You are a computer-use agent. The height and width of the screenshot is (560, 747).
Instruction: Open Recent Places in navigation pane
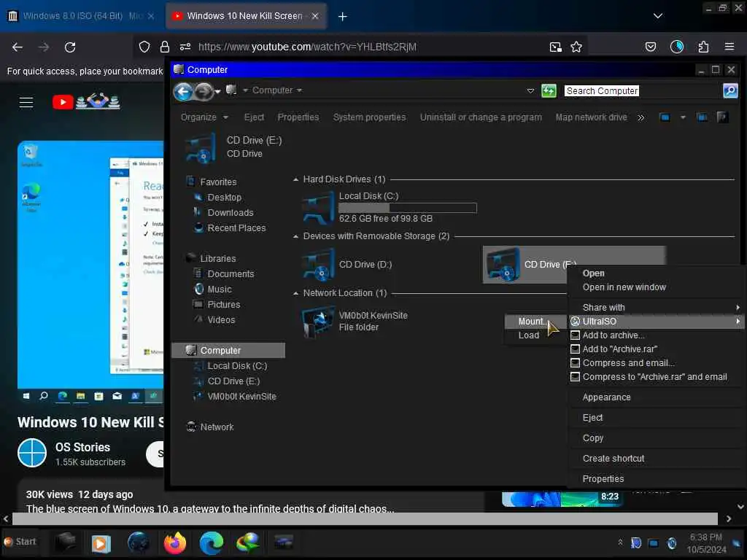(236, 228)
